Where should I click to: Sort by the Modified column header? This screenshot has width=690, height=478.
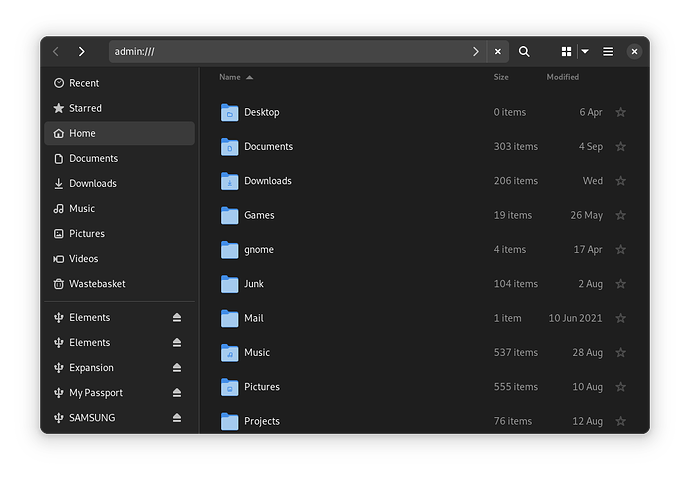(x=563, y=77)
